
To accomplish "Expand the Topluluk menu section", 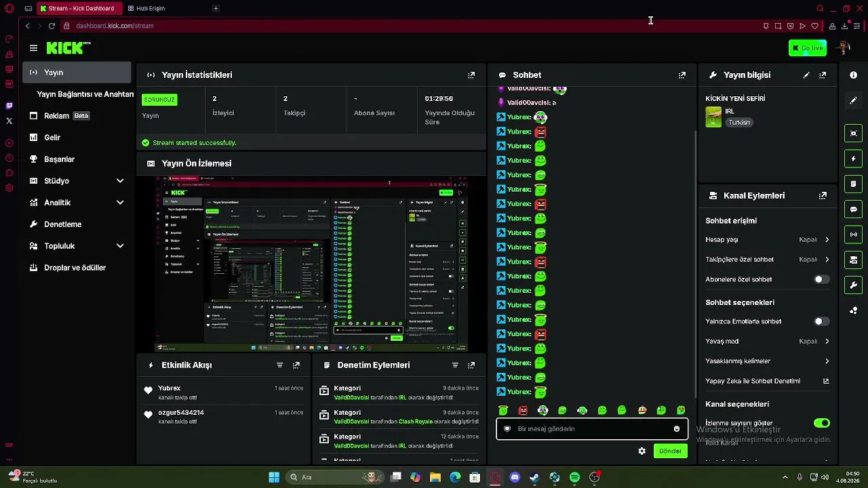I will coord(77,246).
